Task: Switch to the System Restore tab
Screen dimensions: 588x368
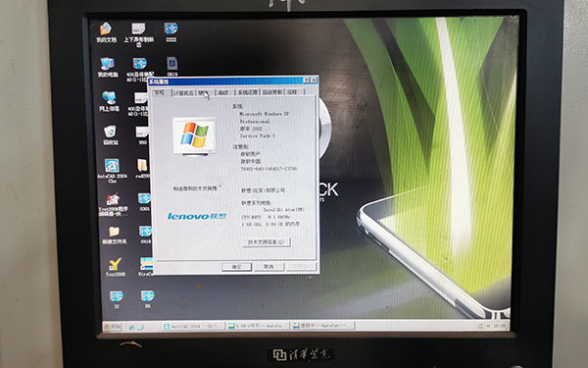Action: click(247, 92)
